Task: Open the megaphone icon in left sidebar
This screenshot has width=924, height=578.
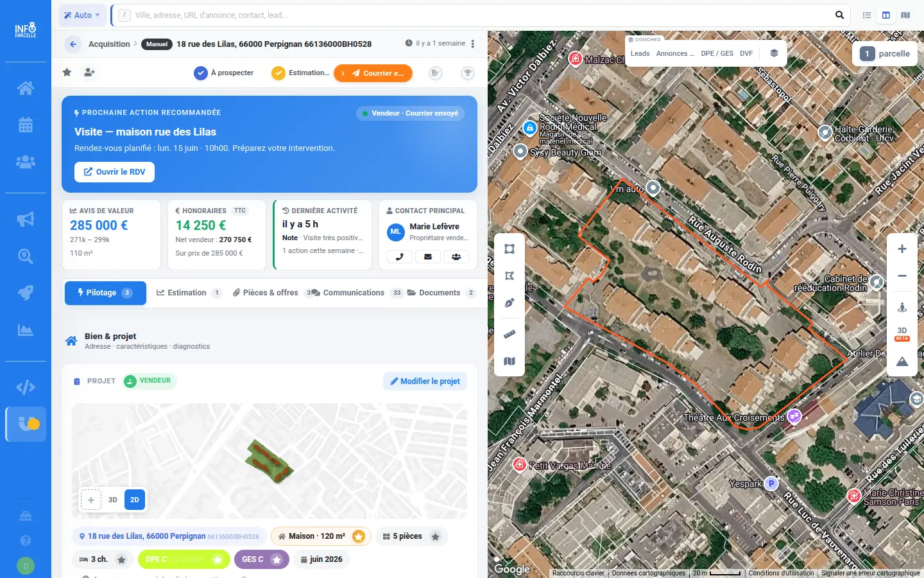Action: [26, 220]
